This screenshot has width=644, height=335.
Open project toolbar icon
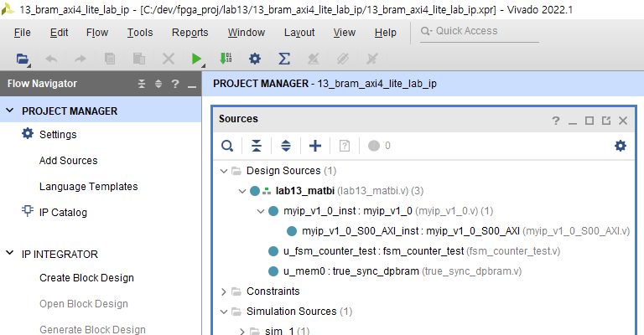[22, 59]
